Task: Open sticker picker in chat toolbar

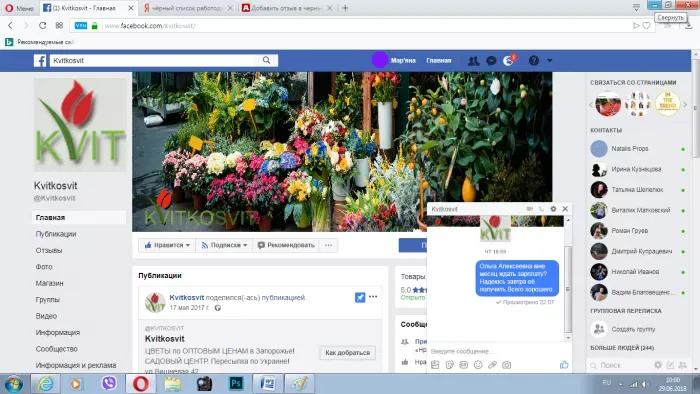Action: pyautogui.click(x=449, y=365)
